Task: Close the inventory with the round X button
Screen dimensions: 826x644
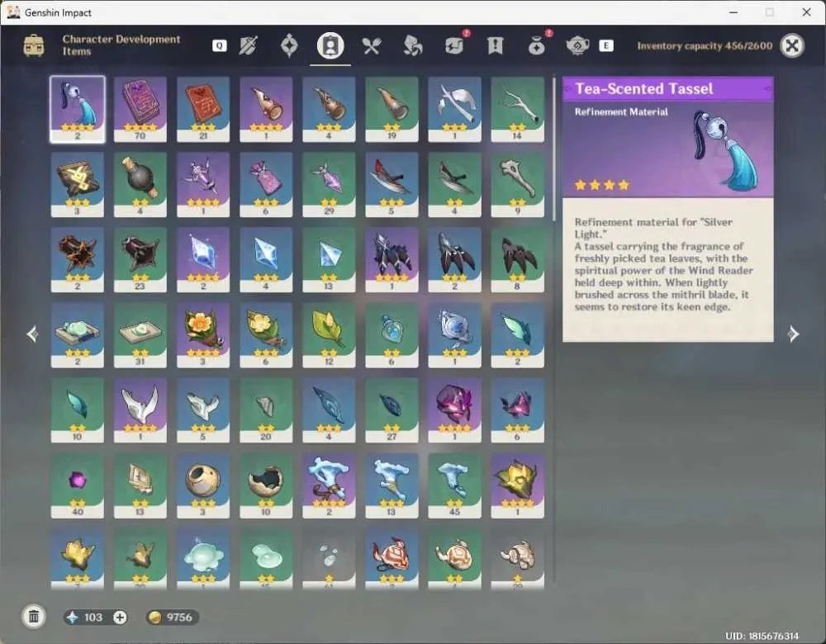Action: tap(792, 45)
